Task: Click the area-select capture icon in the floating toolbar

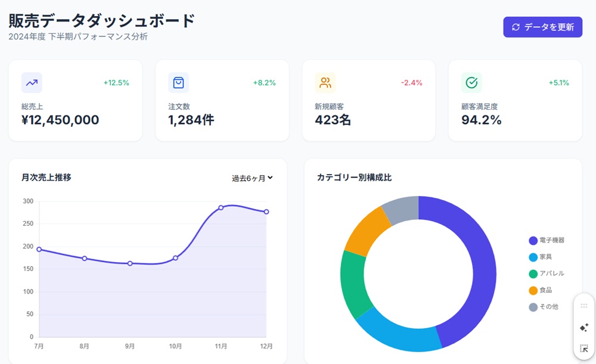Action: [x=582, y=347]
